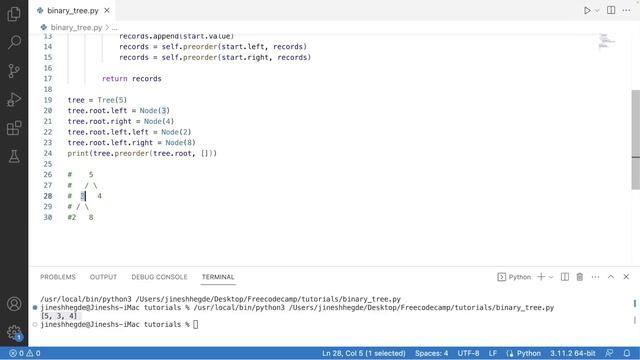Click the '# 5' comment on line 26
Image resolution: width=640 pixels, height=360 pixels.
(80, 175)
